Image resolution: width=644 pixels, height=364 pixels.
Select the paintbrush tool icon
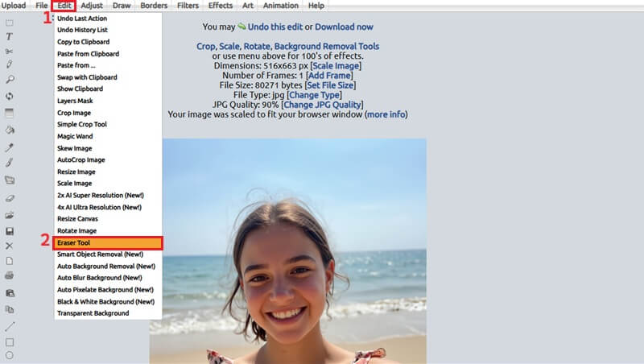point(10,163)
